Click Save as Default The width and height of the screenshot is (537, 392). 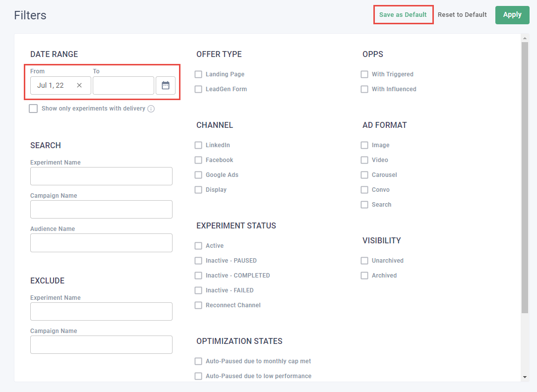(x=403, y=15)
